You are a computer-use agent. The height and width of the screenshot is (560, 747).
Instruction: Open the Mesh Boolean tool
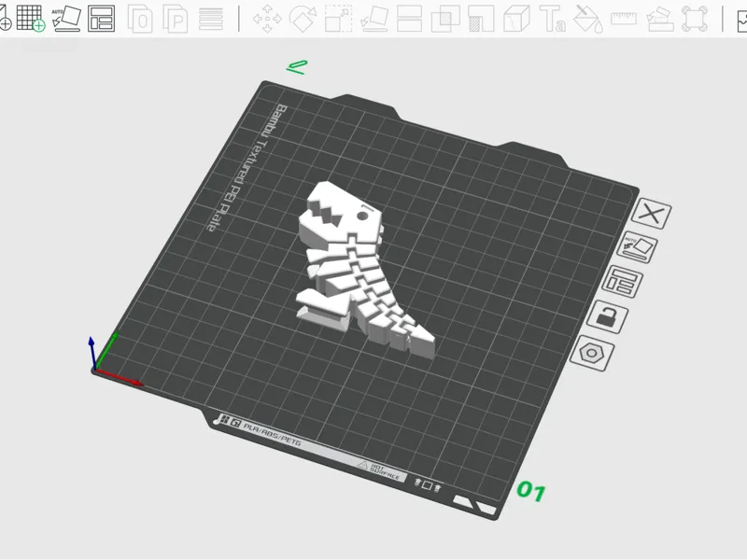coord(445,19)
